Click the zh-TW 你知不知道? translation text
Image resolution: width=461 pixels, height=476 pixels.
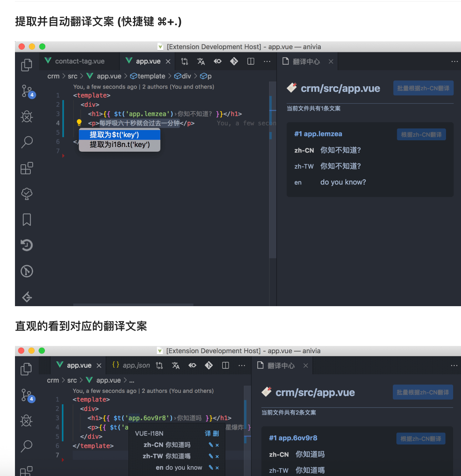[x=340, y=166]
